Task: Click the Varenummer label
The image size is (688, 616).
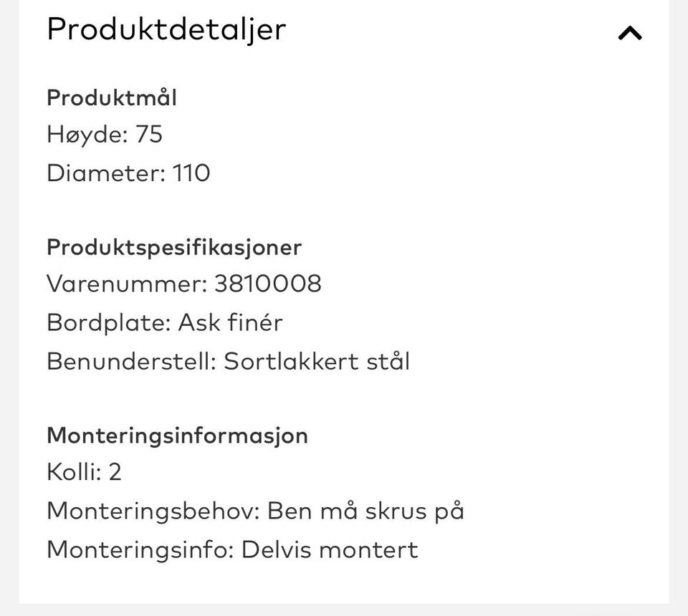Action: [126, 284]
